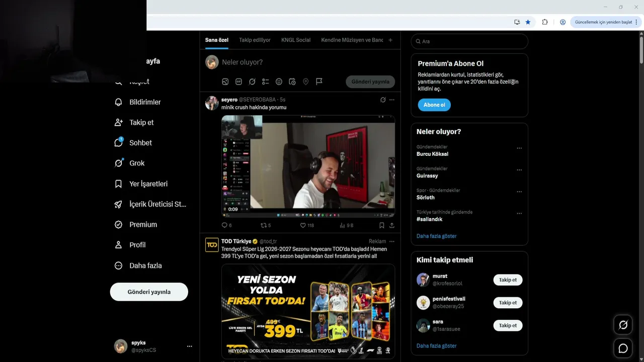The height and width of the screenshot is (362, 644).
Task: Open options for #sallandık trend
Action: [x=519, y=213]
